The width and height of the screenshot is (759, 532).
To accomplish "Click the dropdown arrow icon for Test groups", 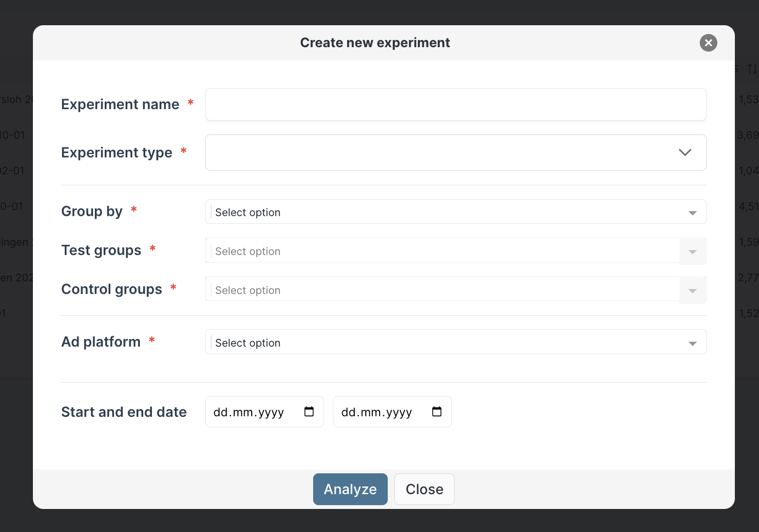I will coord(693,251).
